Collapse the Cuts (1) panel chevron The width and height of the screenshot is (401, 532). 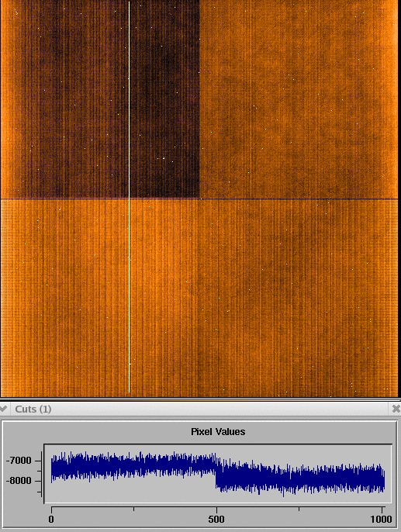pos(3,409)
